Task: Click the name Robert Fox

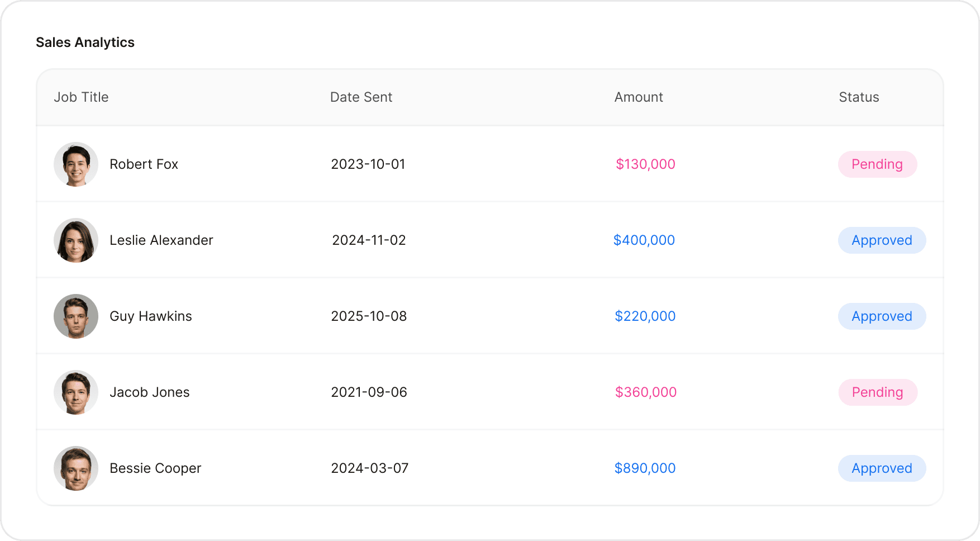Action: click(x=144, y=164)
